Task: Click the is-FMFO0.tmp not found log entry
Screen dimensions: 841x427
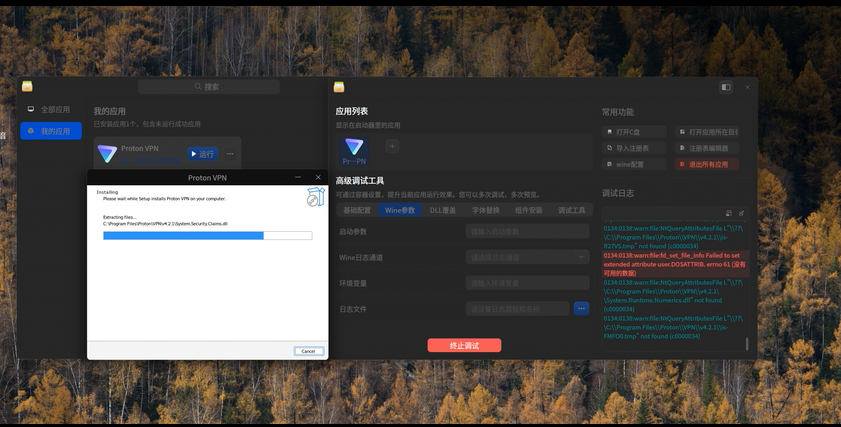Action: (x=674, y=327)
